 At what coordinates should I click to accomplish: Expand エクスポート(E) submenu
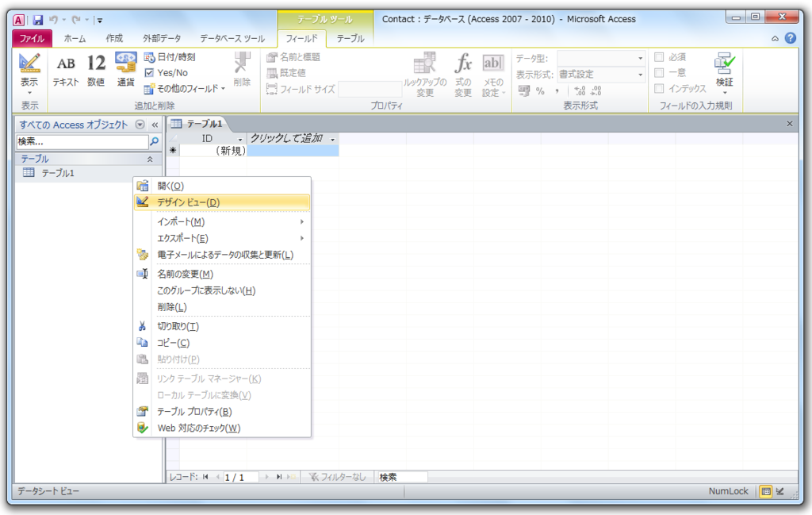pos(222,238)
